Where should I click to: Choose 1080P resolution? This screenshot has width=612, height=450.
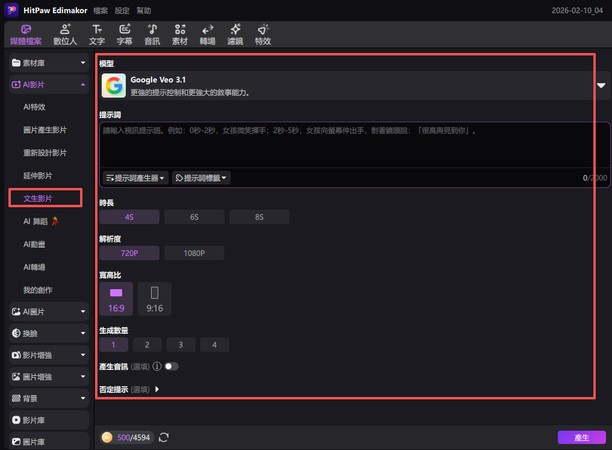pyautogui.click(x=194, y=253)
